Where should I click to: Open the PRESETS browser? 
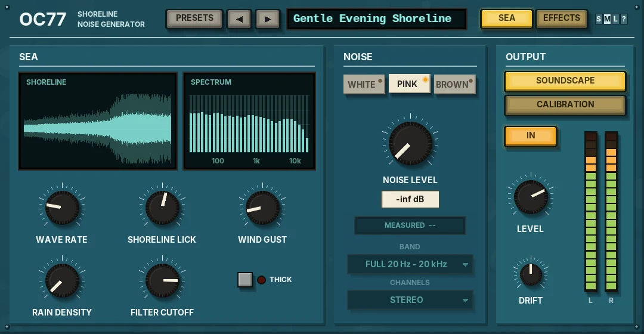[x=194, y=18]
